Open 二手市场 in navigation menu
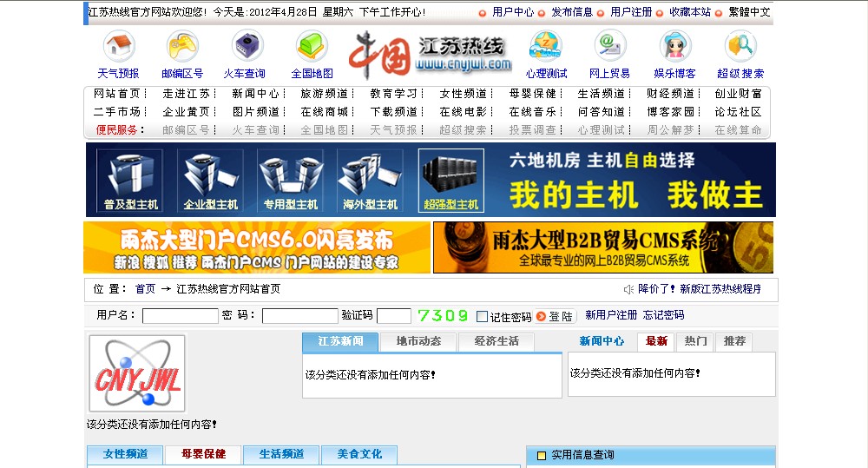868x468 pixels. (x=117, y=112)
